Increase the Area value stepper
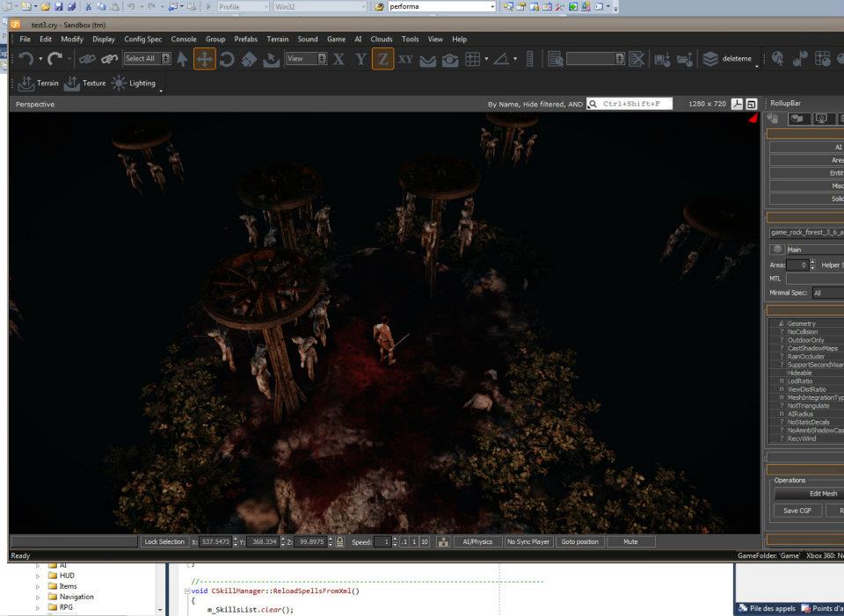The width and height of the screenshot is (844, 616). pos(812,262)
